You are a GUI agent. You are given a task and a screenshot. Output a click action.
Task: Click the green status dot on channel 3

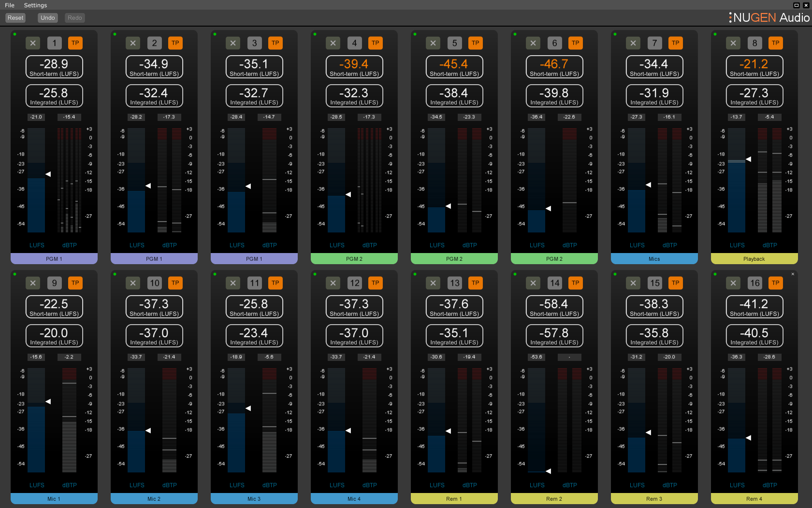[x=214, y=34]
